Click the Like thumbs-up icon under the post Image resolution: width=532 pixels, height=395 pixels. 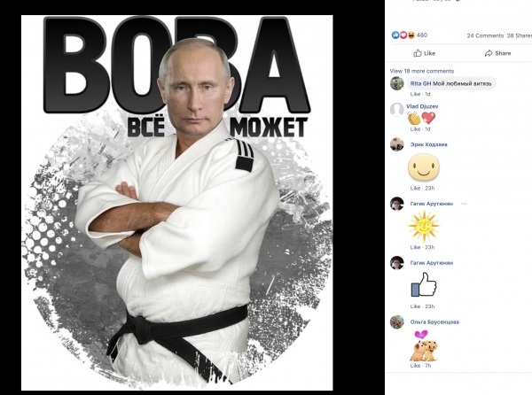[418, 53]
